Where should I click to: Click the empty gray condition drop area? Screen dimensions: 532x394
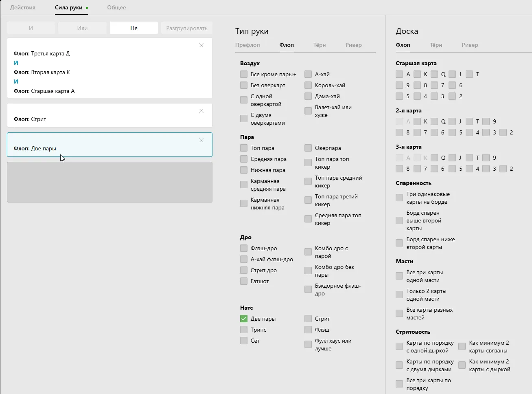point(109,182)
